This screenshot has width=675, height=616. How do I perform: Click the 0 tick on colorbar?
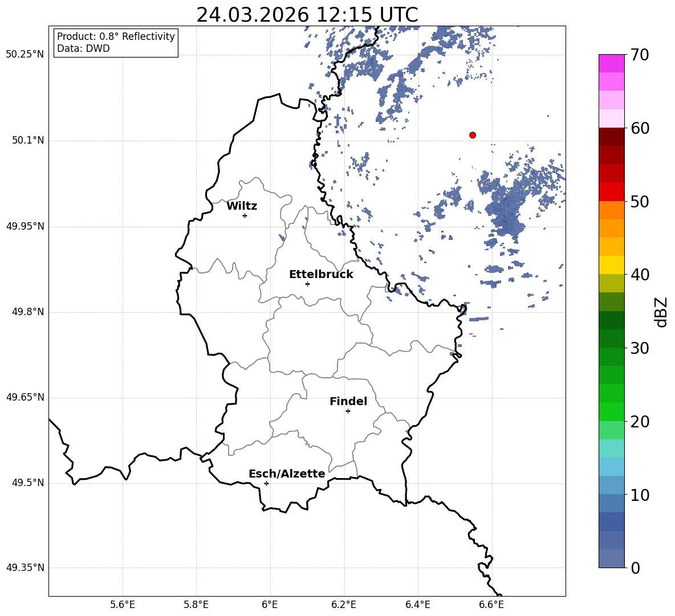(x=636, y=568)
